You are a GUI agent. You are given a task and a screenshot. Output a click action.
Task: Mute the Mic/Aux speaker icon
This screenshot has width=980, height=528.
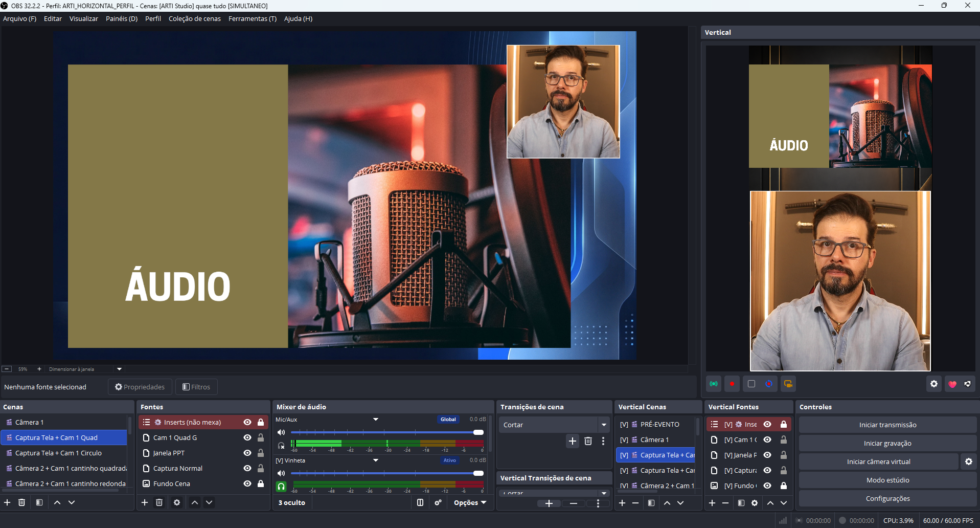point(281,432)
